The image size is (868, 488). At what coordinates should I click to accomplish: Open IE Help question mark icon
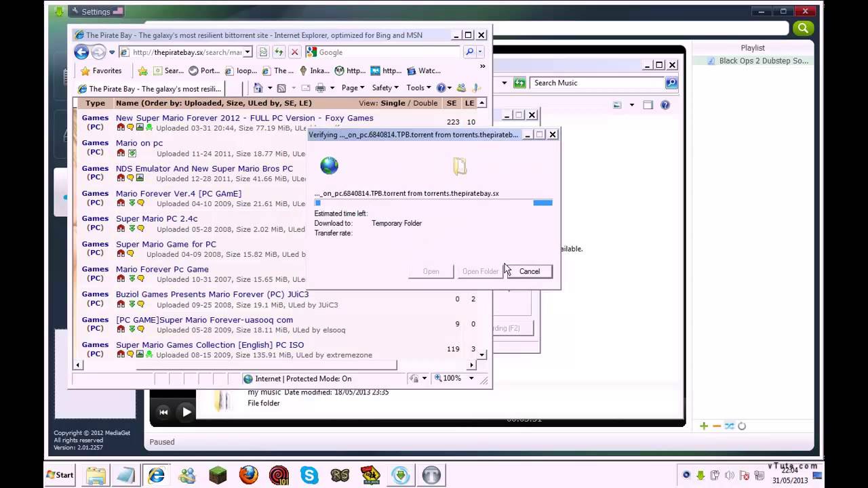click(x=441, y=88)
